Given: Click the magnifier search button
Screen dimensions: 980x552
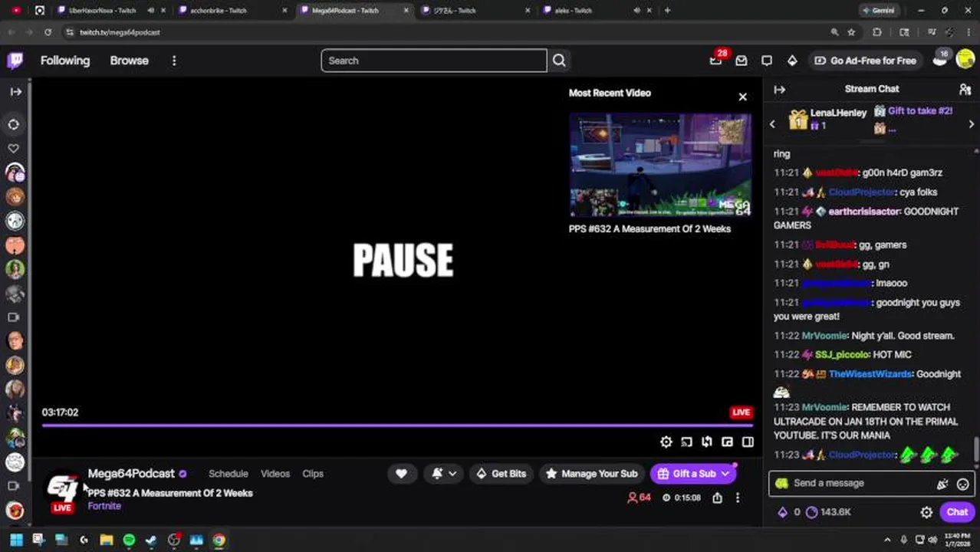Looking at the screenshot, I should coord(559,61).
